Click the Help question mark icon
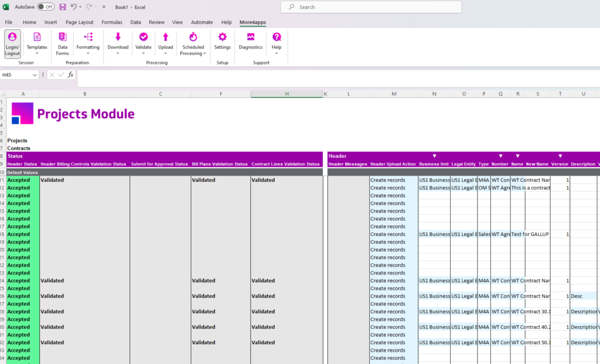This screenshot has width=600, height=364. (277, 37)
